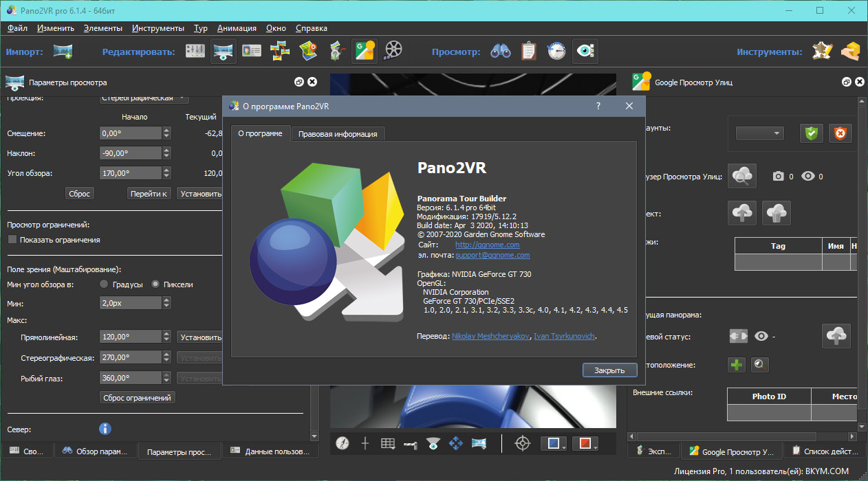Screen dimensions: 868x481
Task: Click the 'Закрыть' button
Action: pyautogui.click(x=609, y=370)
